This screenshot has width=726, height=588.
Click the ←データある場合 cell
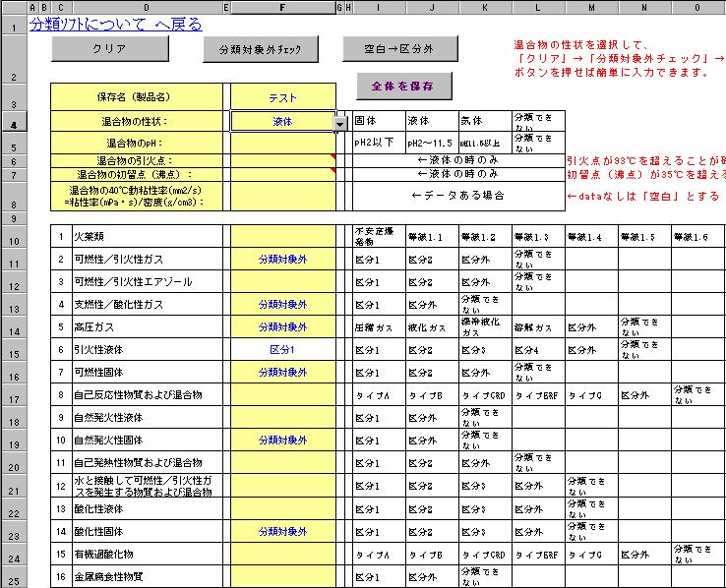[x=458, y=196]
